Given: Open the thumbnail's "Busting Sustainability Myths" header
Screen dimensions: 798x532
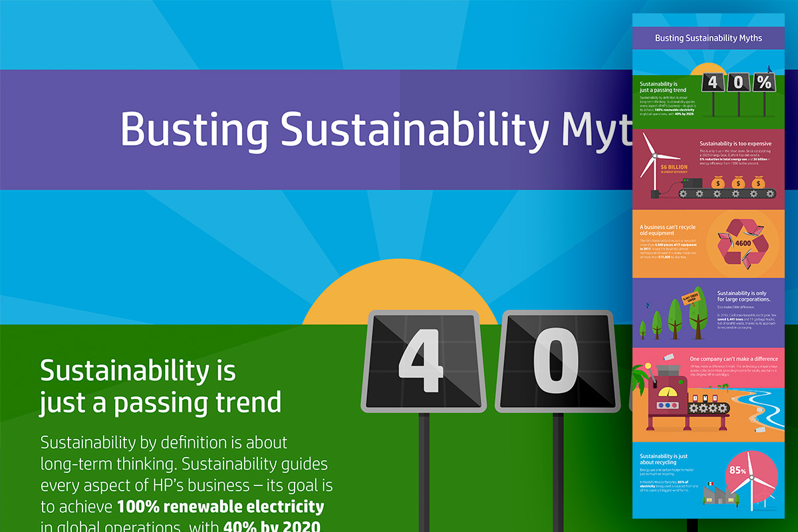Looking at the screenshot, I should coord(708,38).
